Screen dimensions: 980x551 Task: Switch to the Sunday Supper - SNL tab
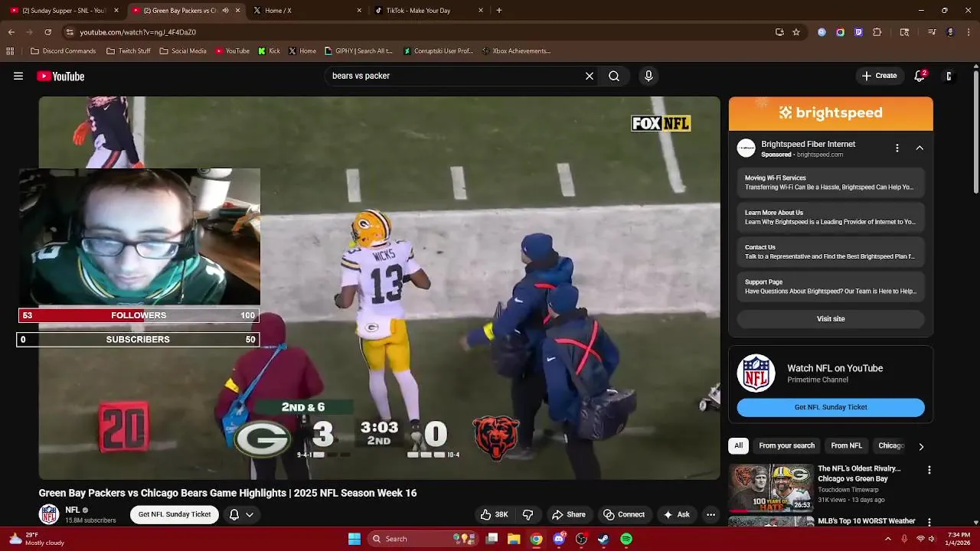(64, 11)
